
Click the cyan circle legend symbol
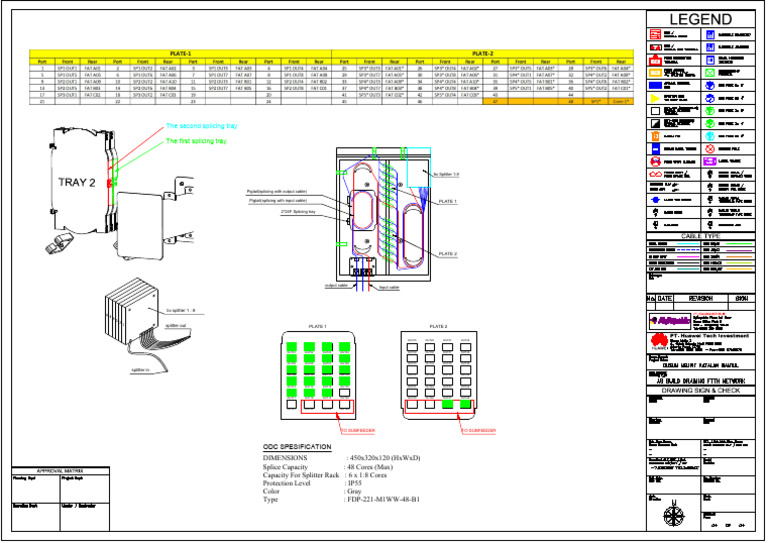(710, 136)
